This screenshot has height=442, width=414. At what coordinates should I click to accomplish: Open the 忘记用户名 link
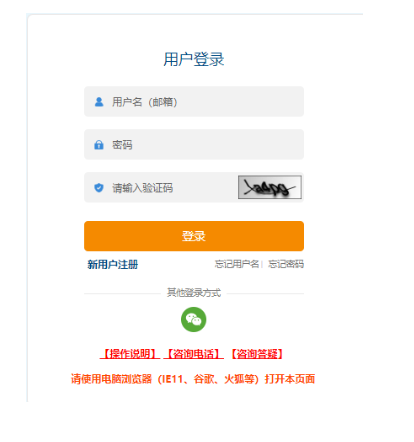click(x=237, y=264)
